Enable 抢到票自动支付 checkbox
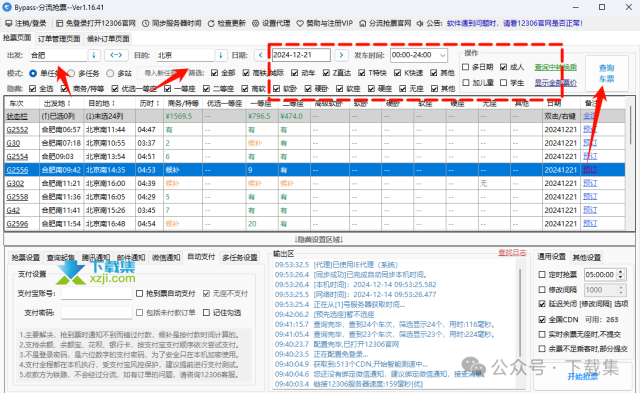This screenshot has width=640, height=393. [x=140, y=293]
